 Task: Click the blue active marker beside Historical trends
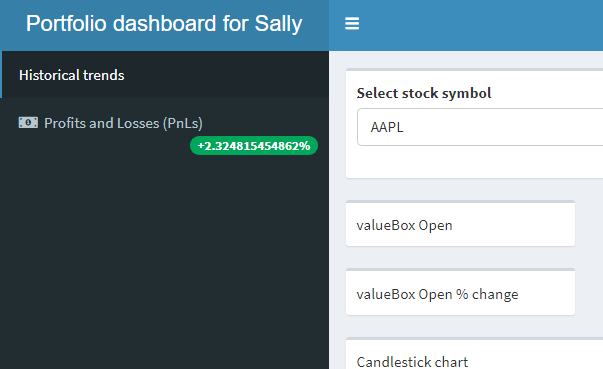pos(1,75)
